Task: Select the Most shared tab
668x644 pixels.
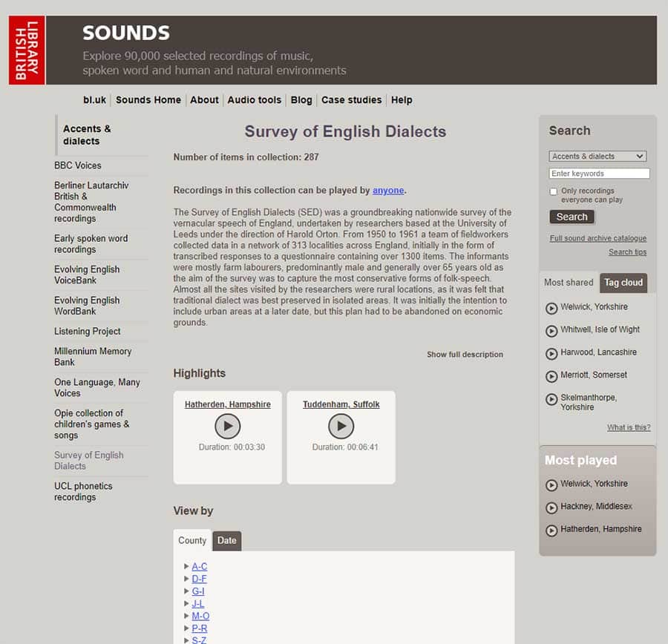Action: tap(569, 283)
